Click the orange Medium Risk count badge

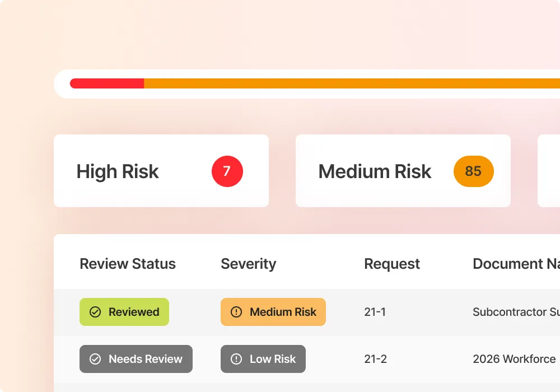473,171
